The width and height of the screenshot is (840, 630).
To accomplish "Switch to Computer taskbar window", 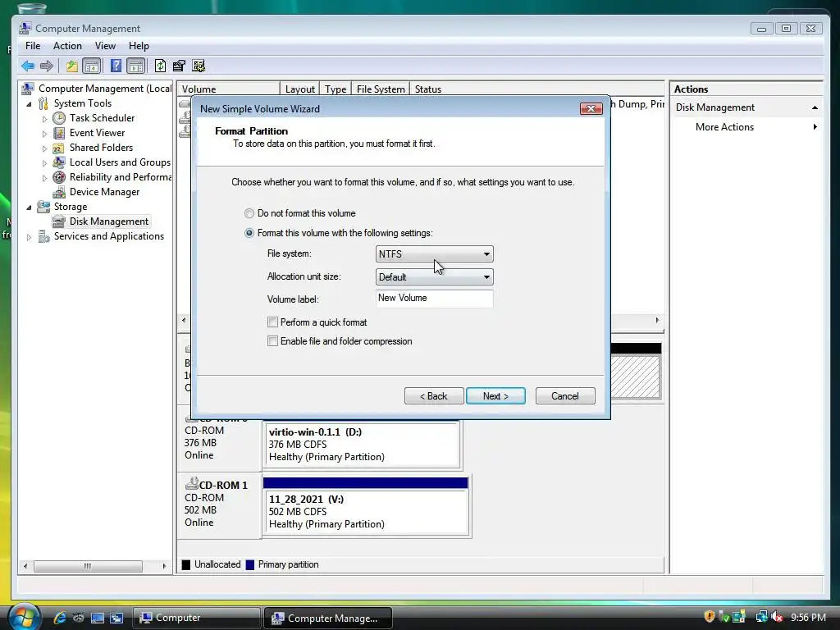I will tap(197, 618).
